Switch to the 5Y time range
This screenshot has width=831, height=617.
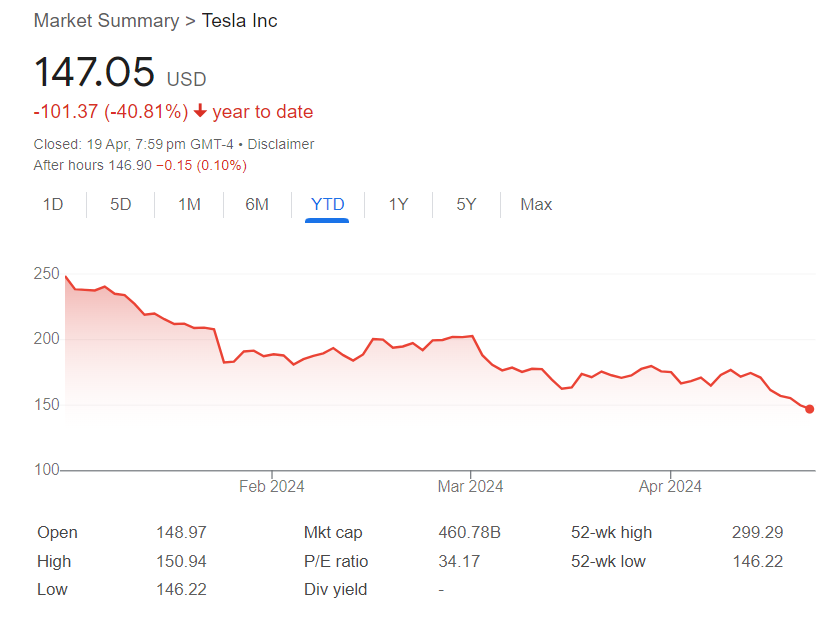[465, 204]
